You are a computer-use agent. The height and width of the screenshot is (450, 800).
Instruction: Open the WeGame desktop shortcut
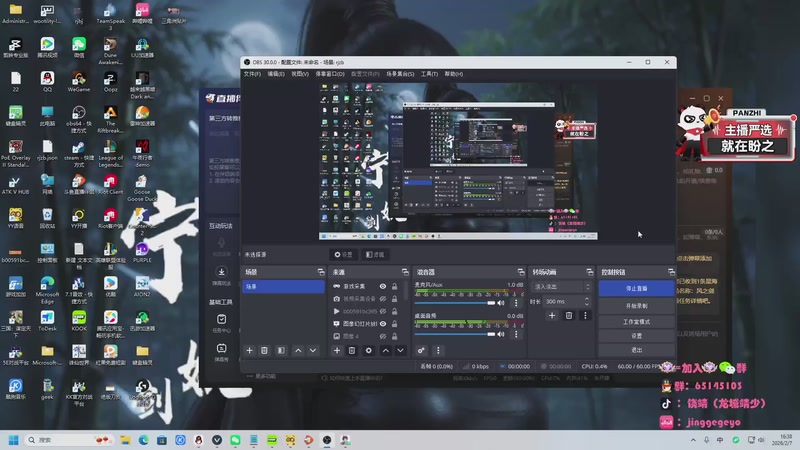[x=79, y=82]
